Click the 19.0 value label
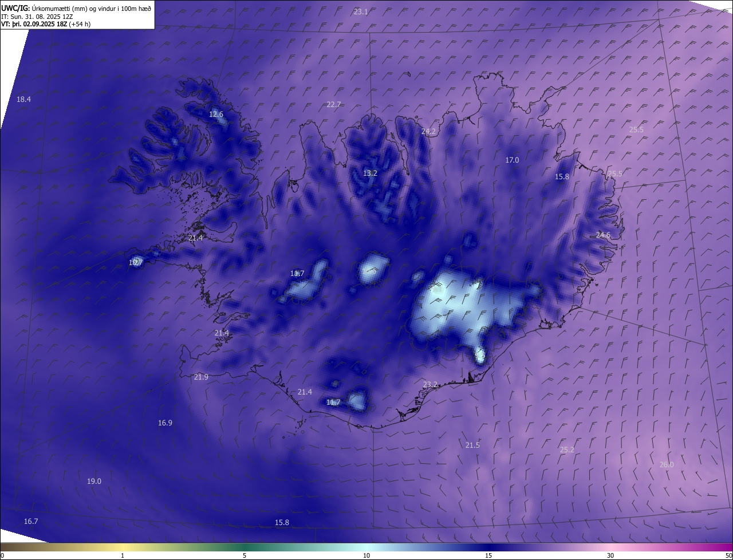The height and width of the screenshot is (560, 733). click(x=94, y=481)
